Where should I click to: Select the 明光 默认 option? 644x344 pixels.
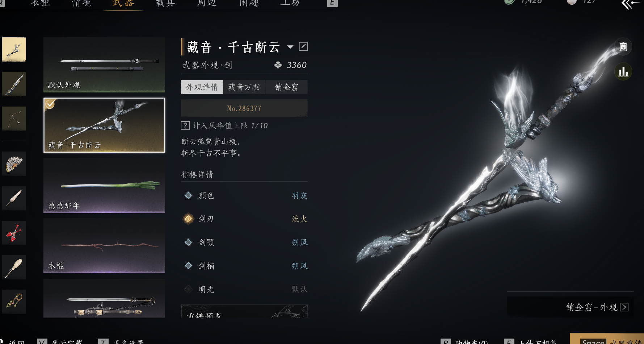[244, 289]
